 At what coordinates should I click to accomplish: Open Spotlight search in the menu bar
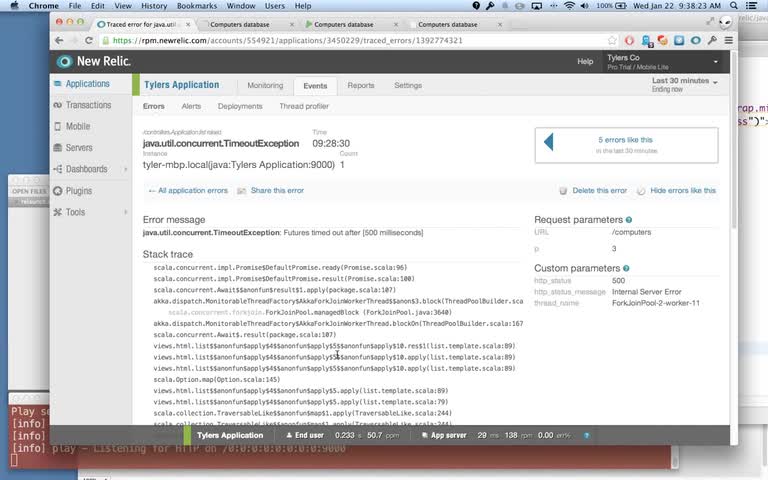tap(734, 6)
